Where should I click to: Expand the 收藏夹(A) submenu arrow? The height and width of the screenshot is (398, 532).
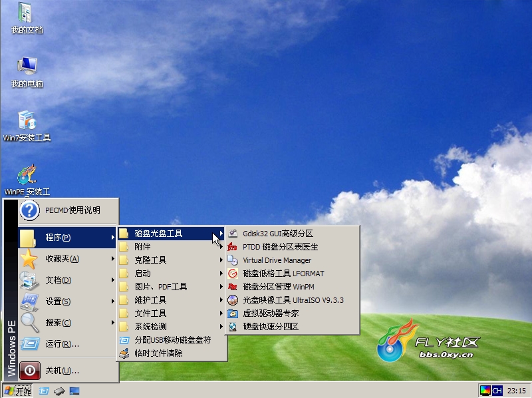pyautogui.click(x=112, y=259)
